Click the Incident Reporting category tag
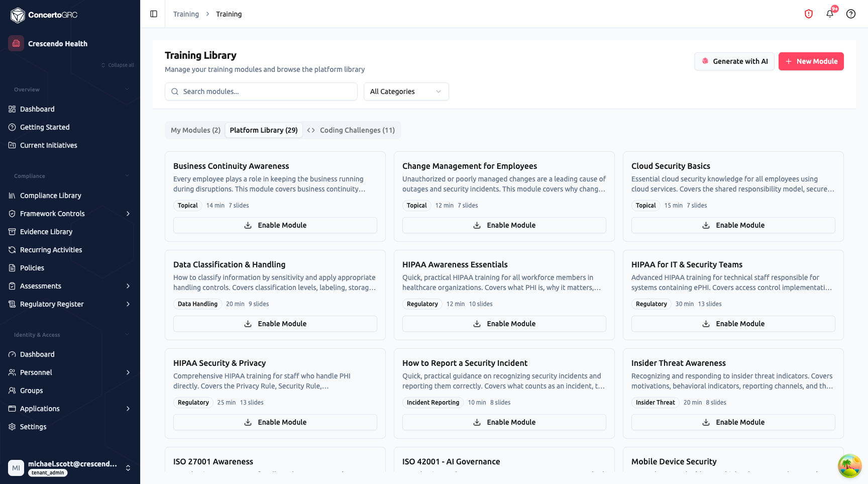868x484 pixels. tap(433, 403)
